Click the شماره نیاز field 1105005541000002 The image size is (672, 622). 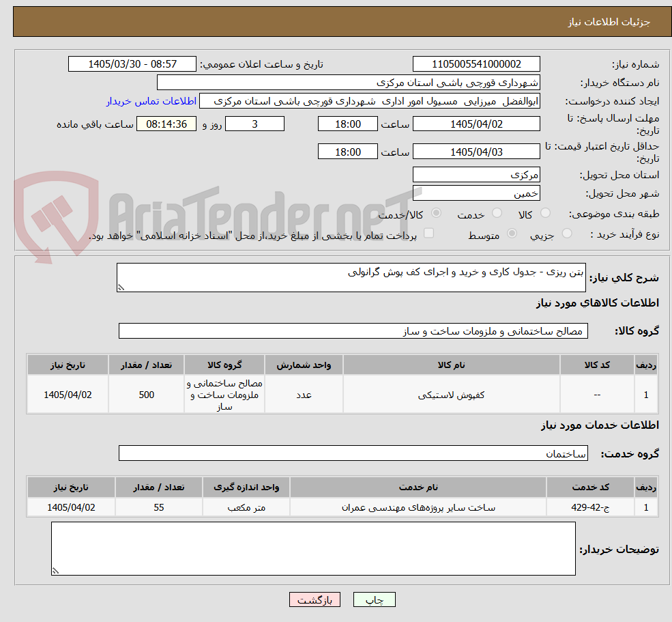(476, 64)
